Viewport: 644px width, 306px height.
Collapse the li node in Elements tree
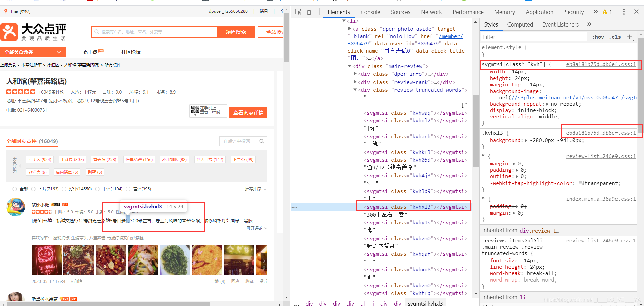[x=344, y=21]
